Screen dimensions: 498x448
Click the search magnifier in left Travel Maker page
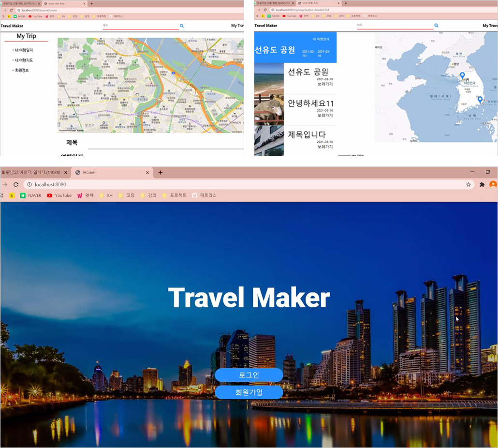(182, 26)
